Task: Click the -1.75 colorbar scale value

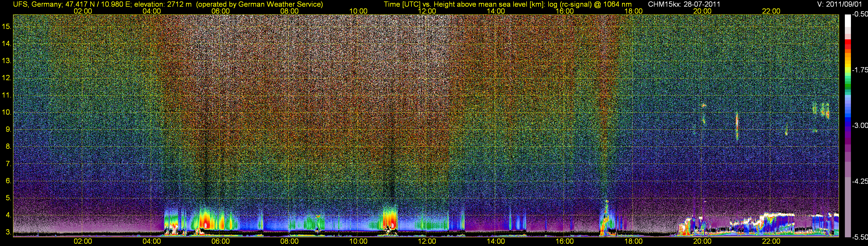Action: pos(860,70)
